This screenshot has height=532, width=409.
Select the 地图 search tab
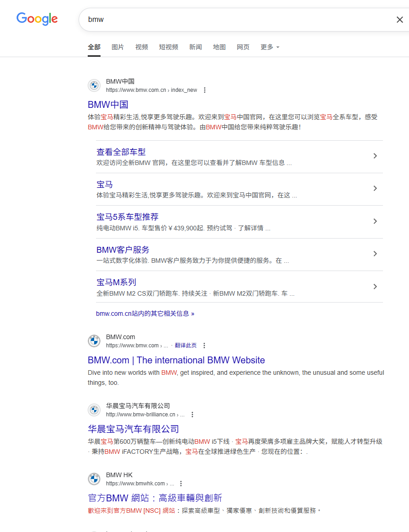(x=219, y=47)
